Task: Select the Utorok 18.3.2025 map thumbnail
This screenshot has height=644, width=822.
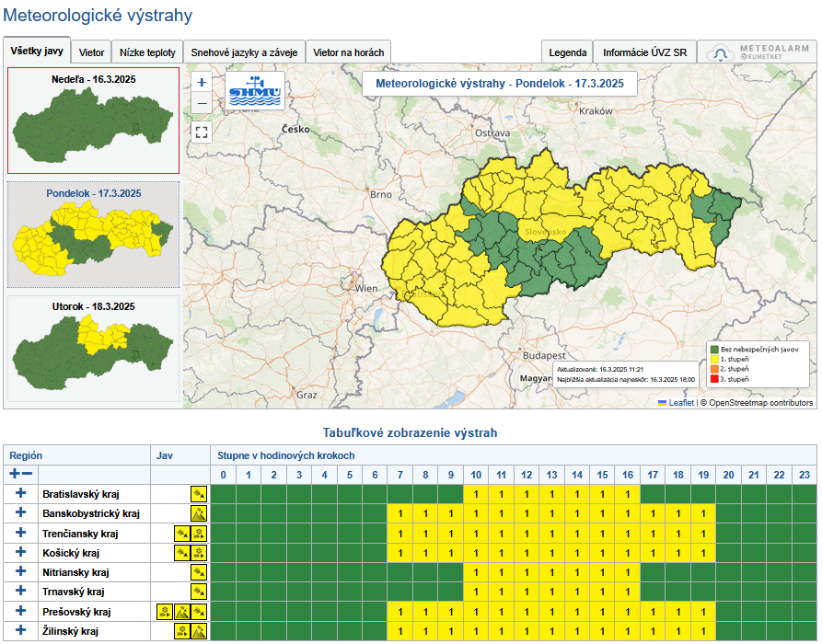Action: click(x=93, y=350)
